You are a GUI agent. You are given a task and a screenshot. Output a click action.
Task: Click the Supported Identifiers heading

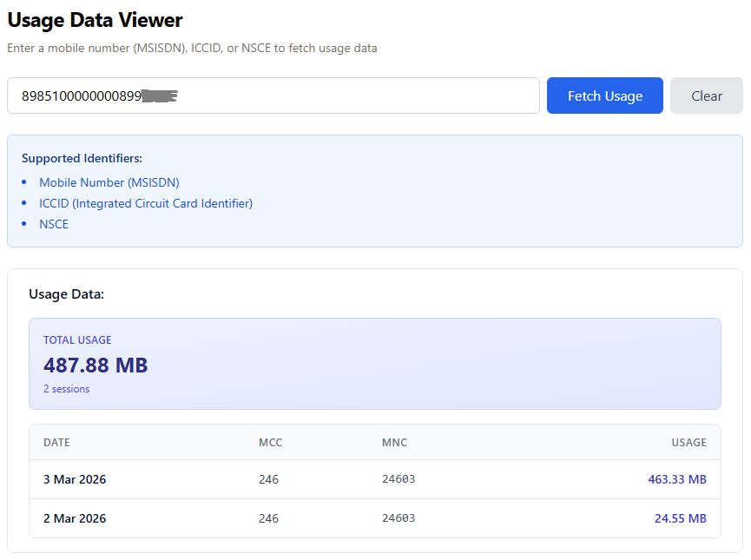tap(82, 158)
